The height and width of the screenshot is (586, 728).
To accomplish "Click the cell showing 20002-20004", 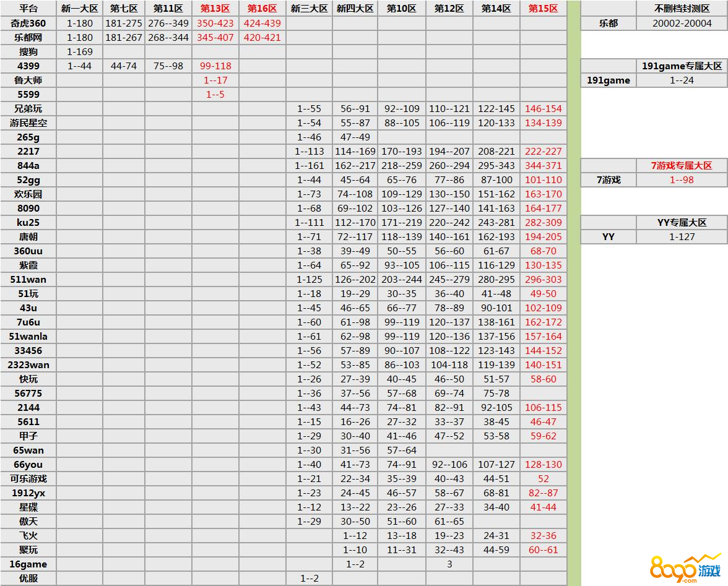I will click(682, 23).
